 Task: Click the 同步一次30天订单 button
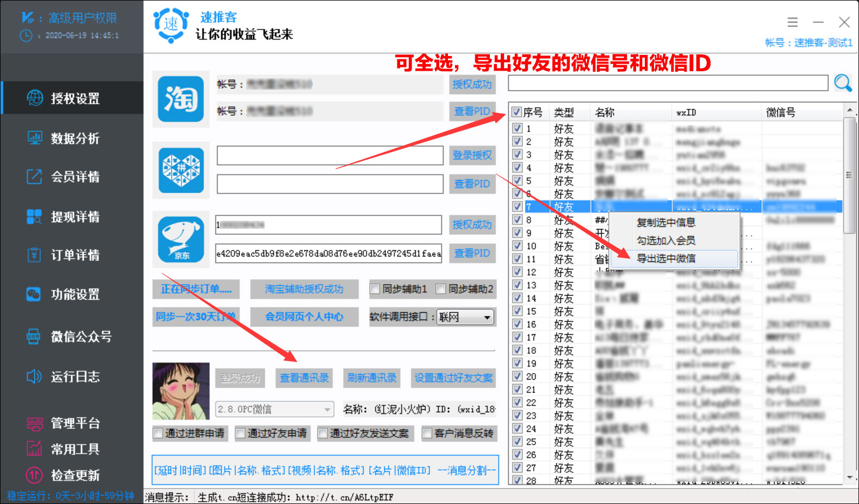coord(196,316)
